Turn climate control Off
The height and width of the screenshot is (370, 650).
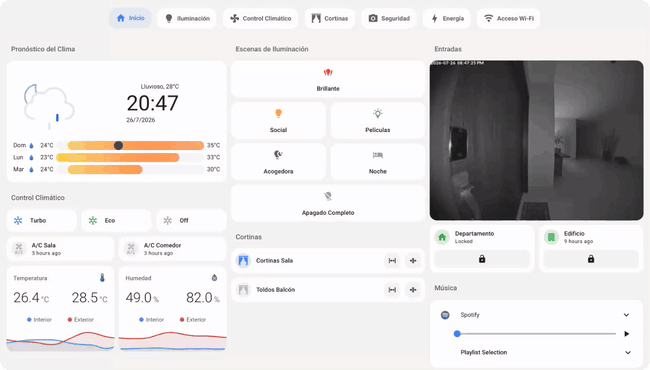point(192,220)
